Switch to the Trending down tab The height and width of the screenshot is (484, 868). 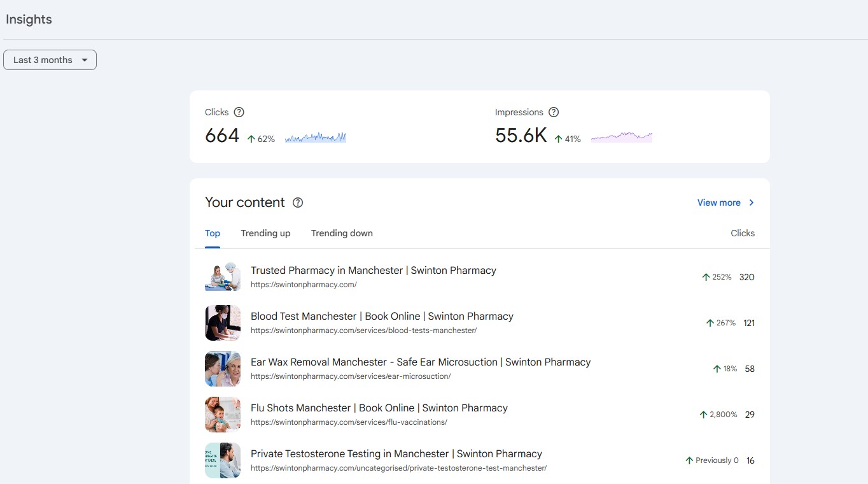pos(342,233)
